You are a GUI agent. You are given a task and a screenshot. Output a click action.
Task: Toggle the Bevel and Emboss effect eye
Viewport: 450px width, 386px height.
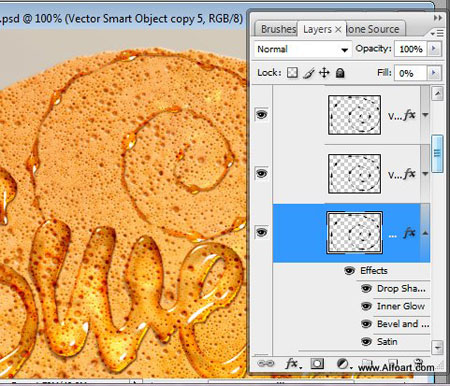pos(366,324)
